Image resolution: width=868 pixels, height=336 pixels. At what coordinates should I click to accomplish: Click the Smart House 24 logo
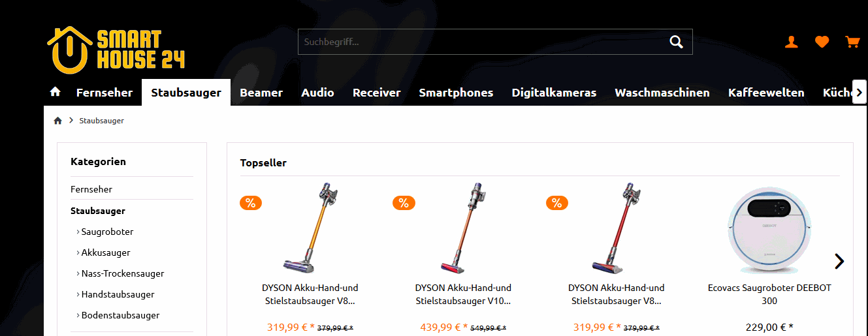click(116, 50)
